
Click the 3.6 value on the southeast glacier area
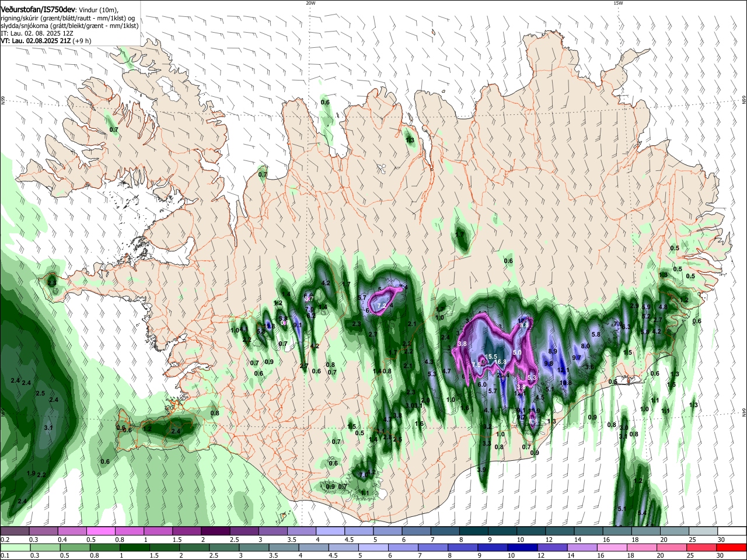[x=589, y=367]
